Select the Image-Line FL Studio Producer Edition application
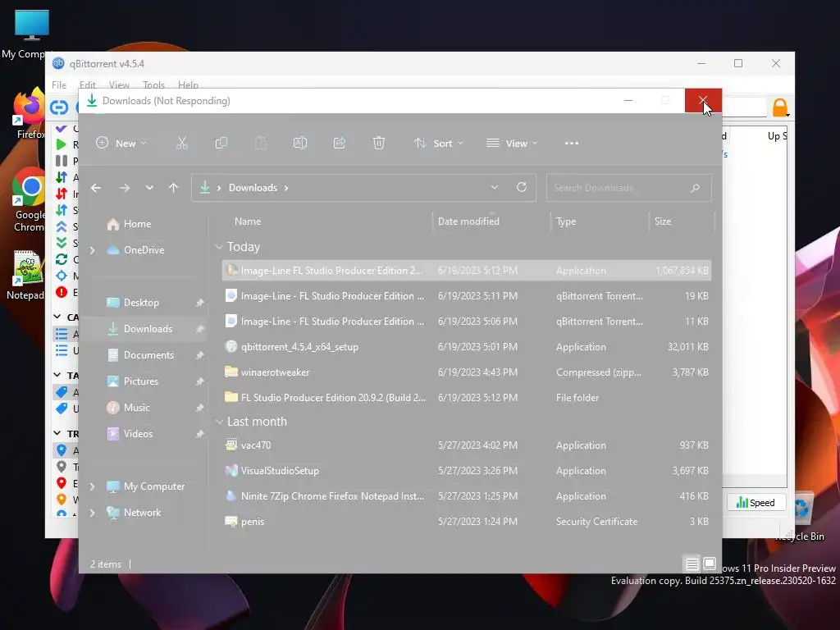840x630 pixels. pyautogui.click(x=466, y=271)
